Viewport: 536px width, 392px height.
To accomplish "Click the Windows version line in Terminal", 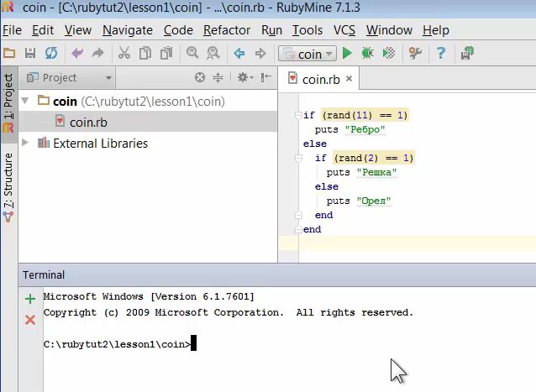I will pyautogui.click(x=149, y=296).
